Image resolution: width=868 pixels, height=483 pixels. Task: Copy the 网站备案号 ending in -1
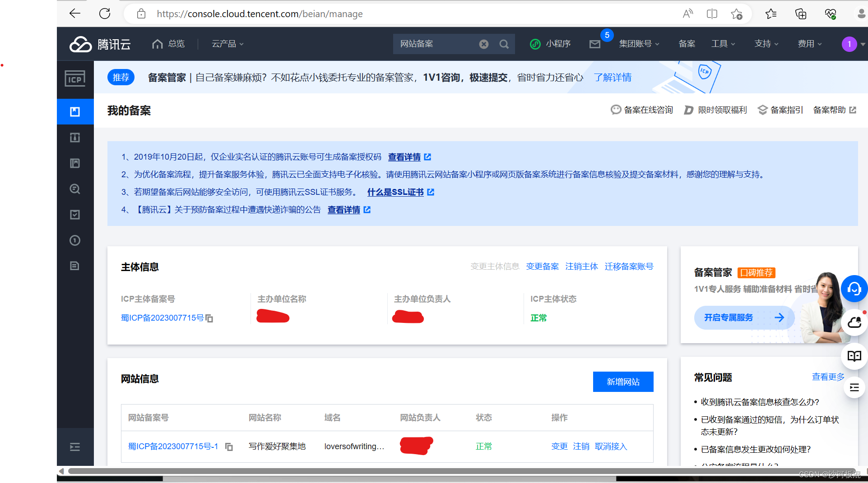229,446
